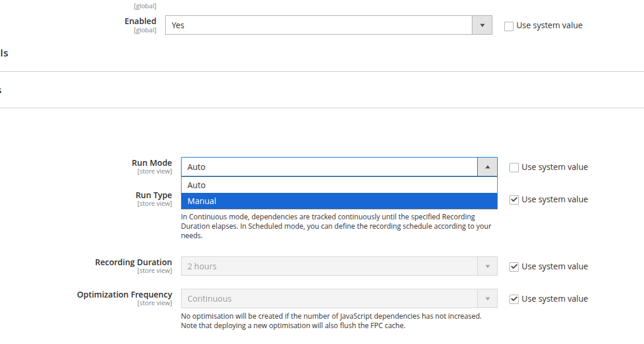
Task: Click the Recording Duration field label
Action: 133,262
